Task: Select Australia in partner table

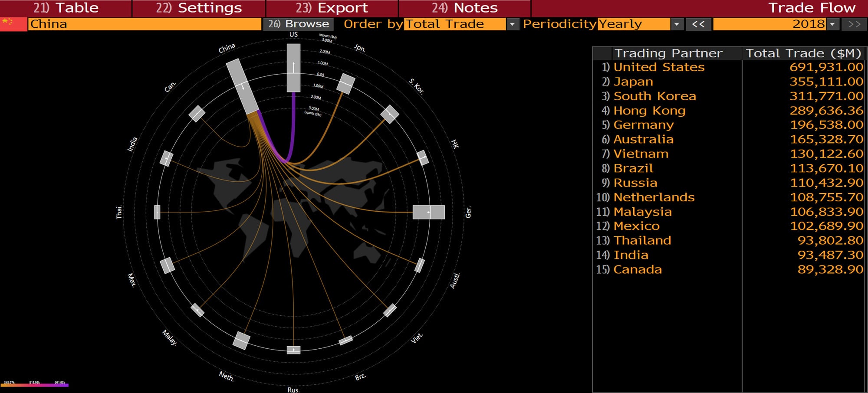Action: pyautogui.click(x=643, y=139)
